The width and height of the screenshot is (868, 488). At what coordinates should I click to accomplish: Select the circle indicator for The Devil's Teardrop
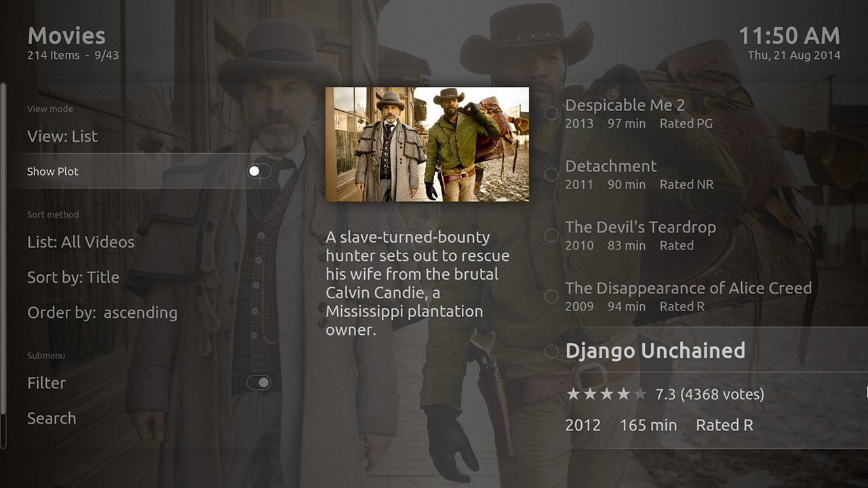[551, 236]
